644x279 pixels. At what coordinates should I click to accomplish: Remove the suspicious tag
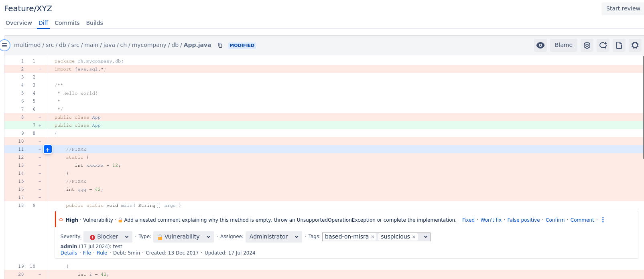414,237
